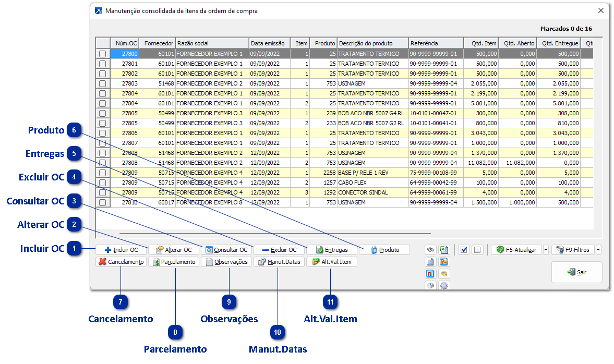The image size is (614, 364).
Task: Click the grid layout icon with hand
Action: click(444, 262)
